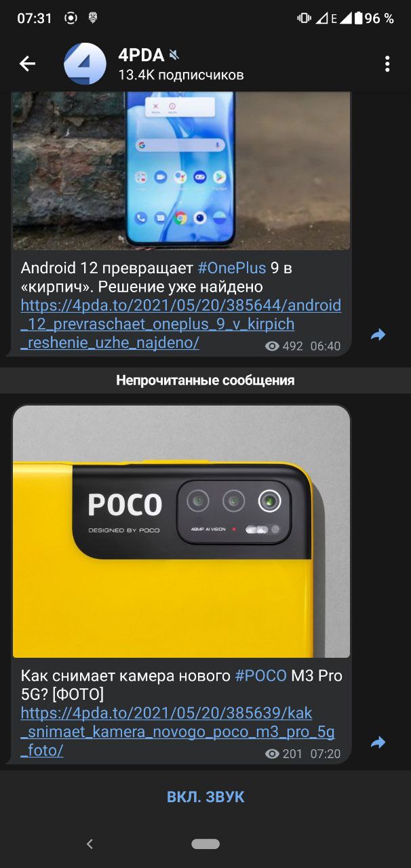
Task: Tap the 13.4K подписчиков subscriber count
Action: tap(181, 75)
